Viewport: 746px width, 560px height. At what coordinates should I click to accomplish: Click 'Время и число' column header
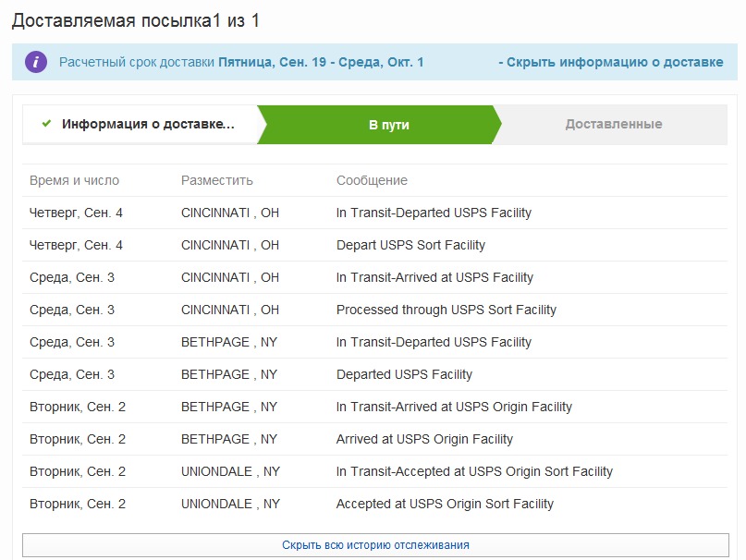coord(74,180)
